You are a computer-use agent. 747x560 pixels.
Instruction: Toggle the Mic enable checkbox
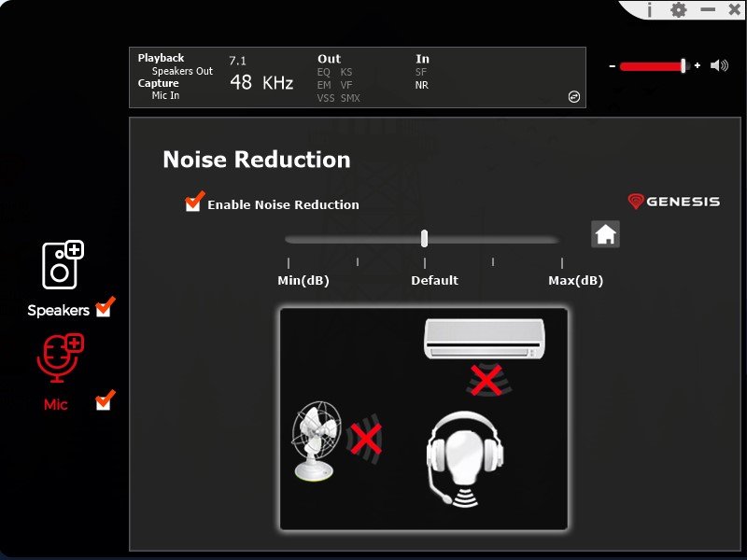click(x=105, y=400)
